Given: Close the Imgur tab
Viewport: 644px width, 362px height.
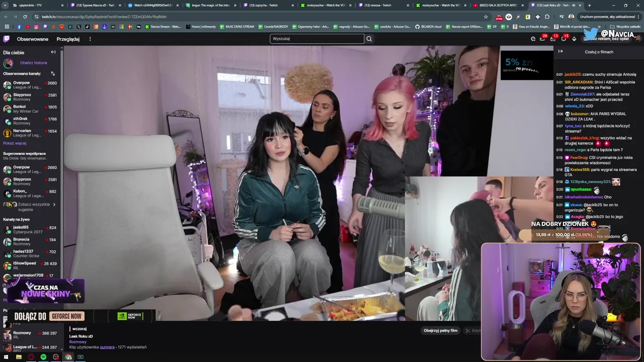Looking at the screenshot, I should tap(235, 5).
